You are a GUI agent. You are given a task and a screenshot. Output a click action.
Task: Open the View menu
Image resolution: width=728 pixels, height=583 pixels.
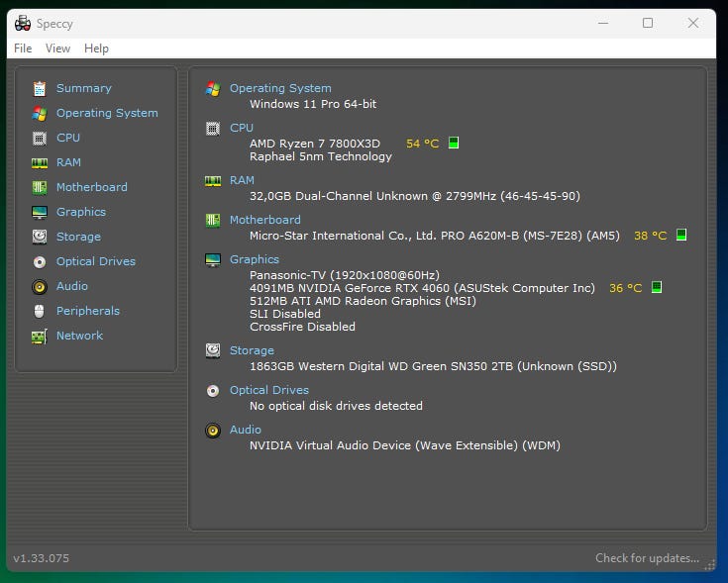point(57,49)
